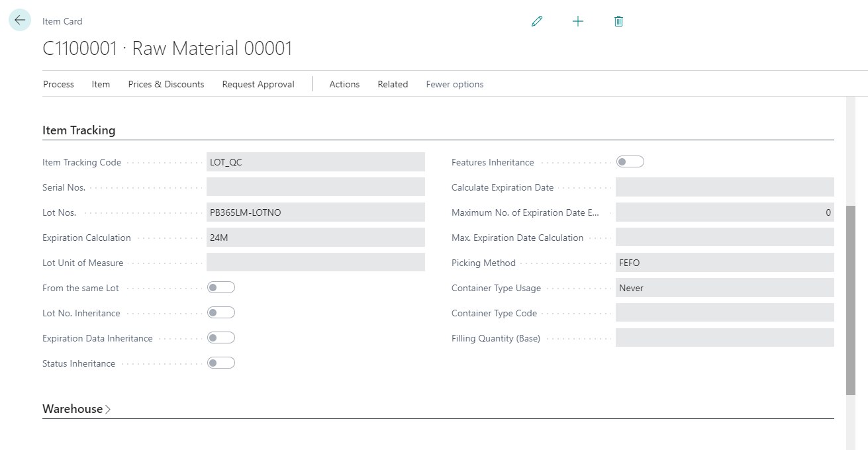Open the Item Tracking Code field
This screenshot has width=868, height=450.
pyautogui.click(x=316, y=162)
